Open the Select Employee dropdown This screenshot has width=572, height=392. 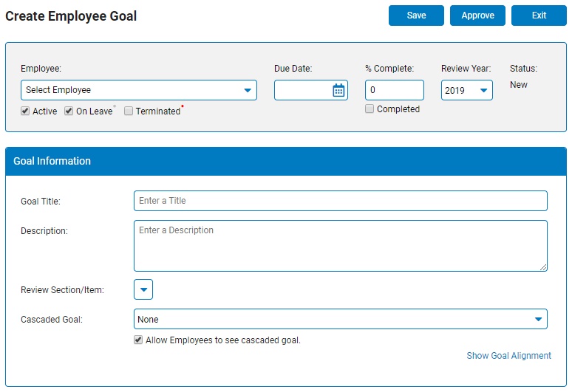coord(139,90)
